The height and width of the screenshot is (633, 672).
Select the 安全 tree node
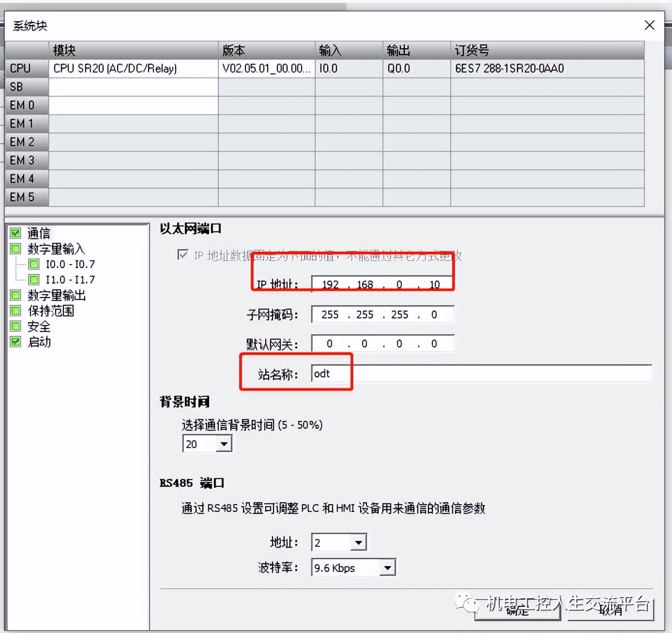coord(39,326)
